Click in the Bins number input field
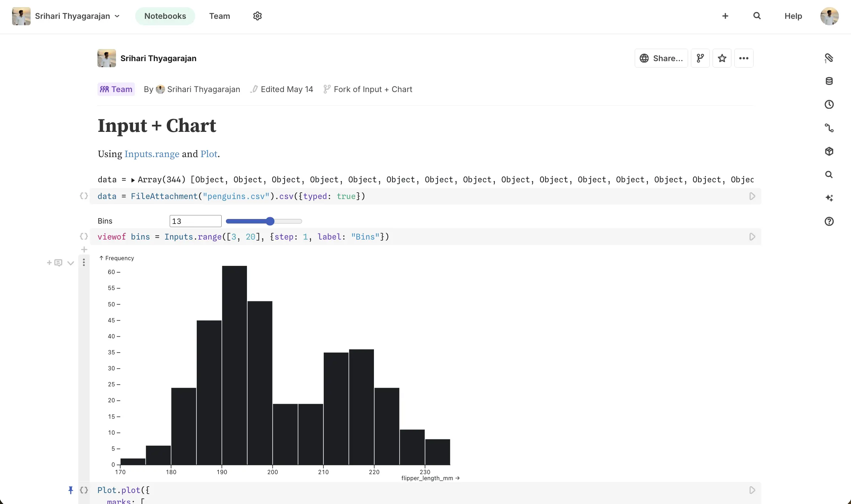This screenshot has width=851, height=504. coord(196,221)
